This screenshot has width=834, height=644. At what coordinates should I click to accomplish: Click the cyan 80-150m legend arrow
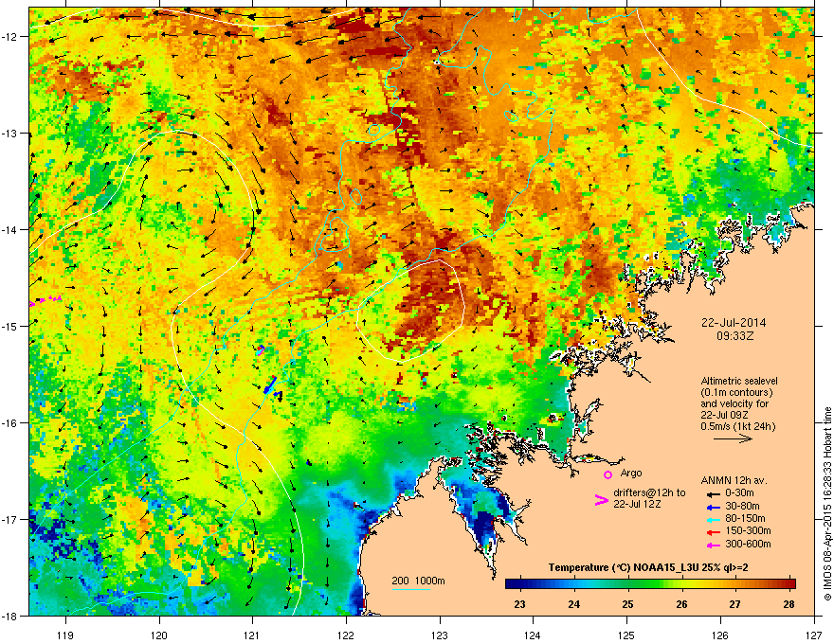coord(713,519)
